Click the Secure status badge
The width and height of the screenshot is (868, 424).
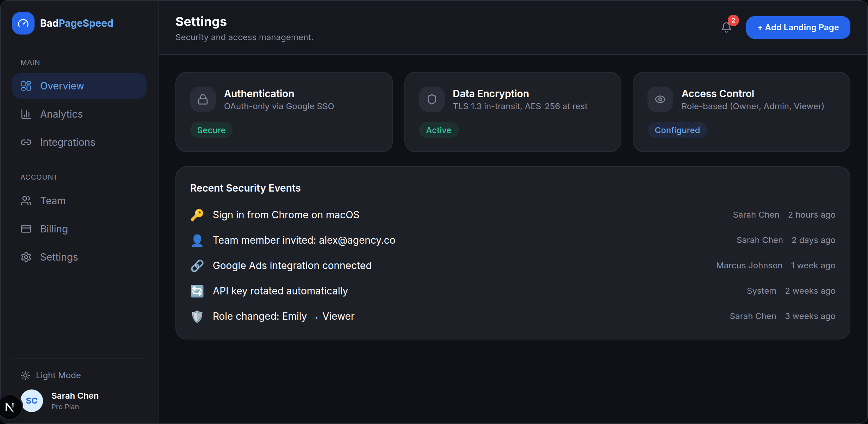[x=211, y=130]
